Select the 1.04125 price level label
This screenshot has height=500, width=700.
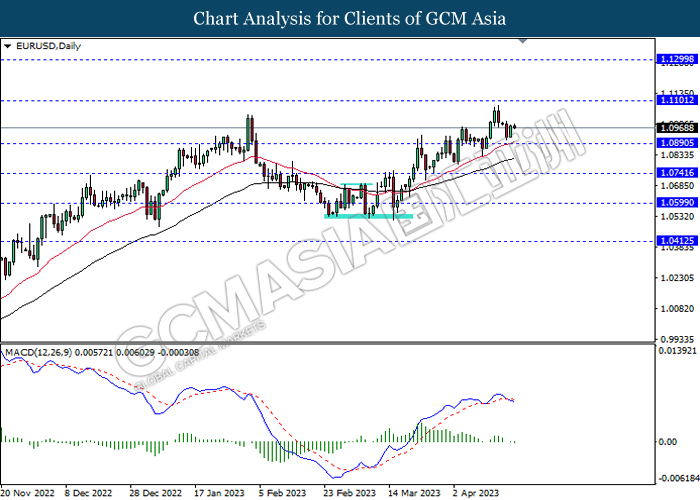click(677, 241)
